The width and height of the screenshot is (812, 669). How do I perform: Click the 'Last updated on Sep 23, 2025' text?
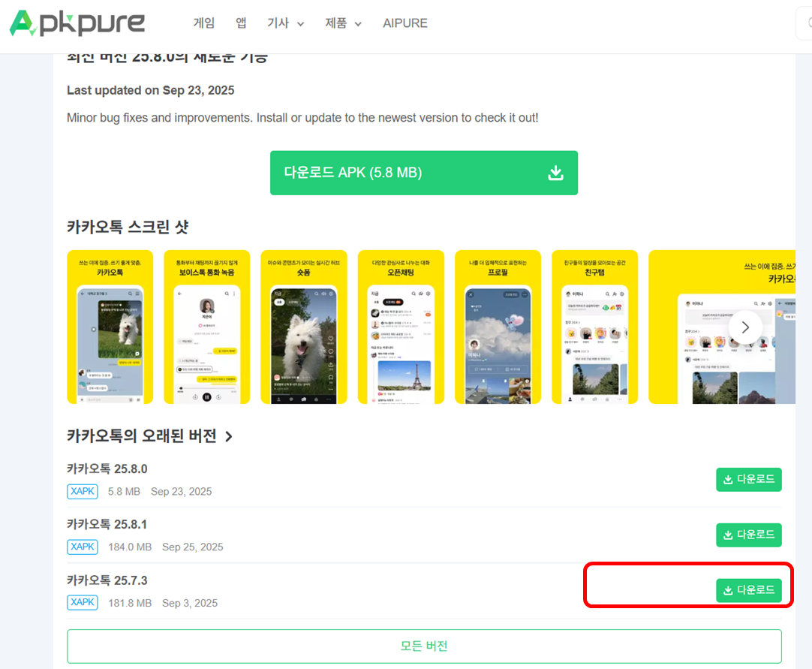(x=151, y=90)
